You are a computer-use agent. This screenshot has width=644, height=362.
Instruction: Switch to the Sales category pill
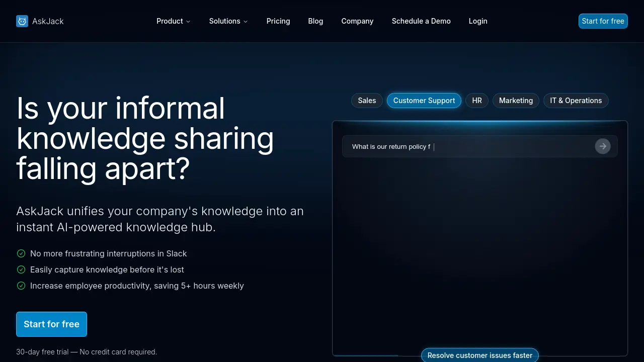(367, 101)
